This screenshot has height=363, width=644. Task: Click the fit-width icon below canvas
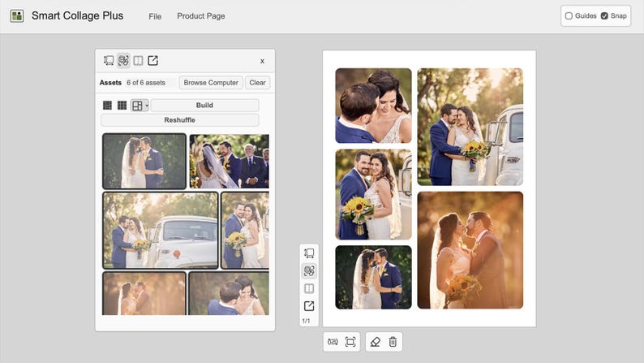tap(333, 342)
